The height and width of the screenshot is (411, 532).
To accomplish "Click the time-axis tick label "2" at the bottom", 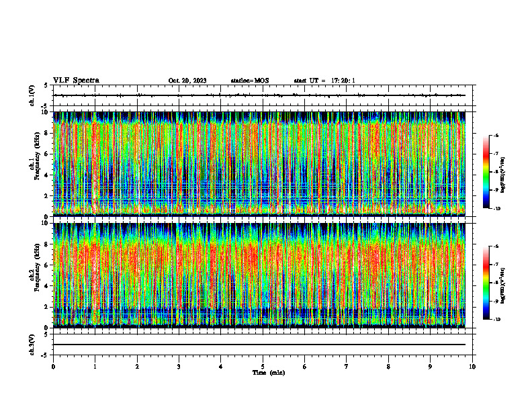I will pos(137,367).
